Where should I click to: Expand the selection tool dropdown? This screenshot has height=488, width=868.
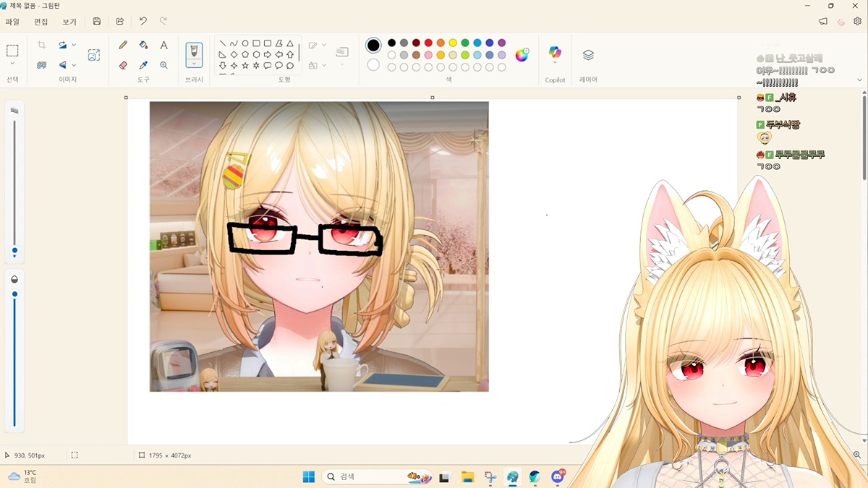coord(12,64)
